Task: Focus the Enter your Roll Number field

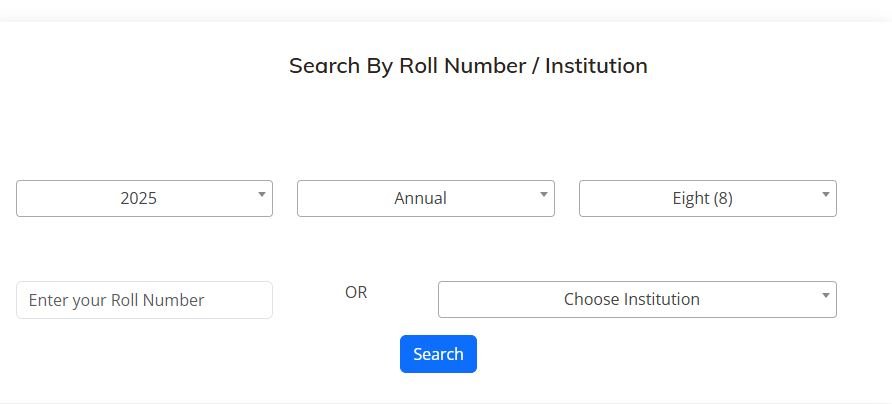Action: [144, 300]
